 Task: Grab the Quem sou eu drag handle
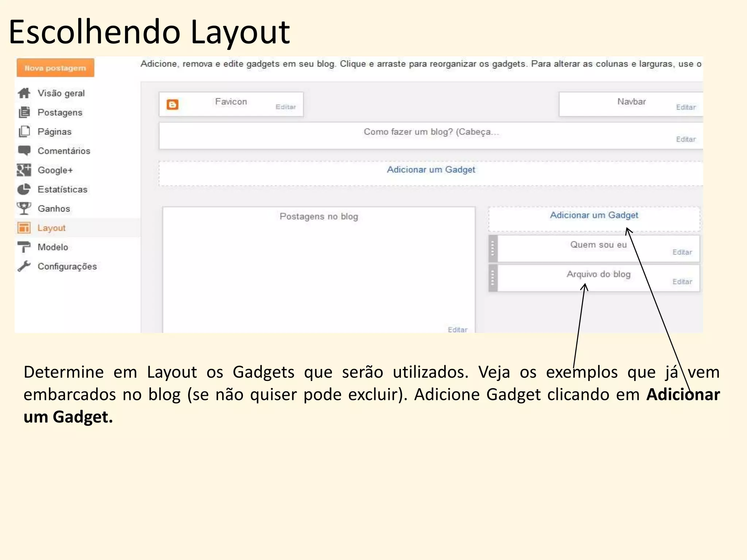(x=493, y=248)
